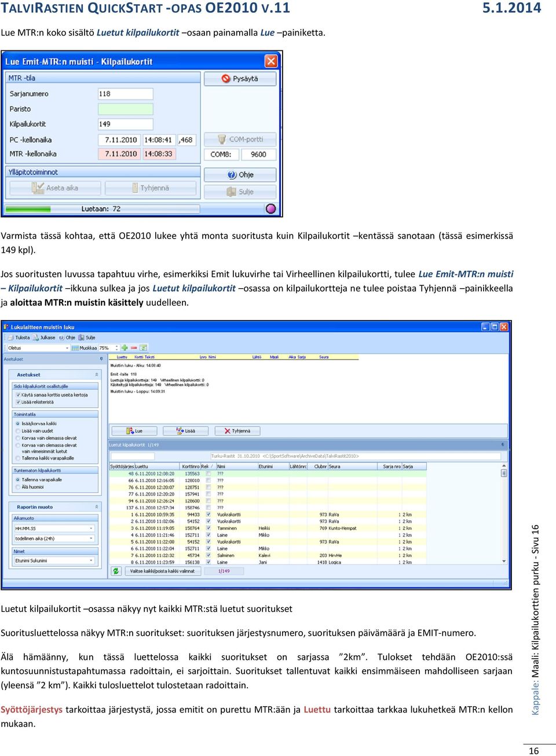556x756 pixels.
Task: Toggle the Rek checkbox for card 94433
Action: [x=208, y=515]
